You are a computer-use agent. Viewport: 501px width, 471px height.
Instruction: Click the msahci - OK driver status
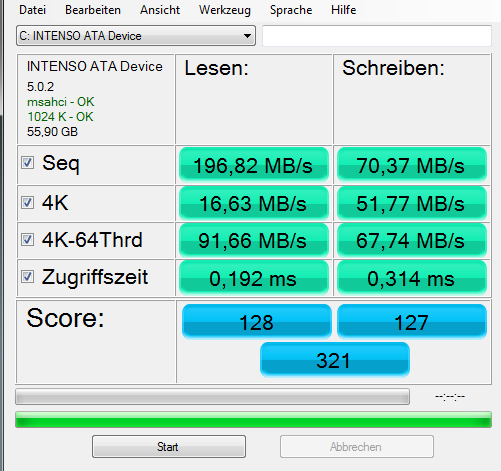click(61, 102)
